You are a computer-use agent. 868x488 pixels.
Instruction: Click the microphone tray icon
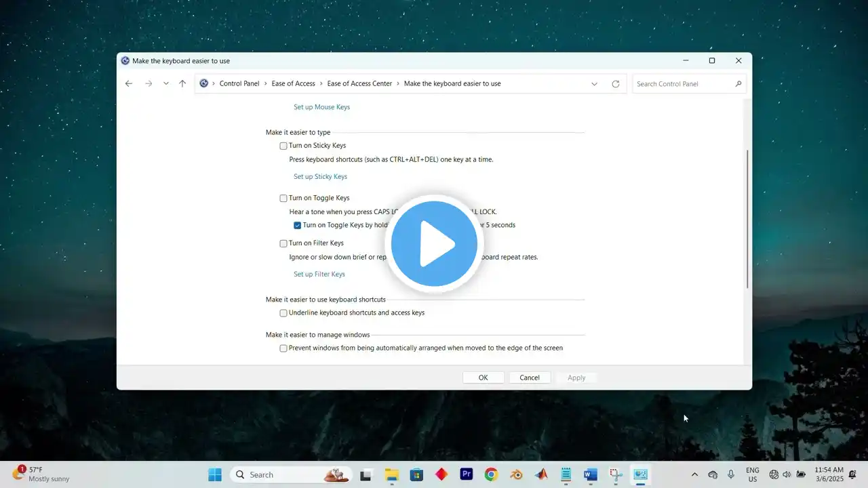pyautogui.click(x=731, y=474)
